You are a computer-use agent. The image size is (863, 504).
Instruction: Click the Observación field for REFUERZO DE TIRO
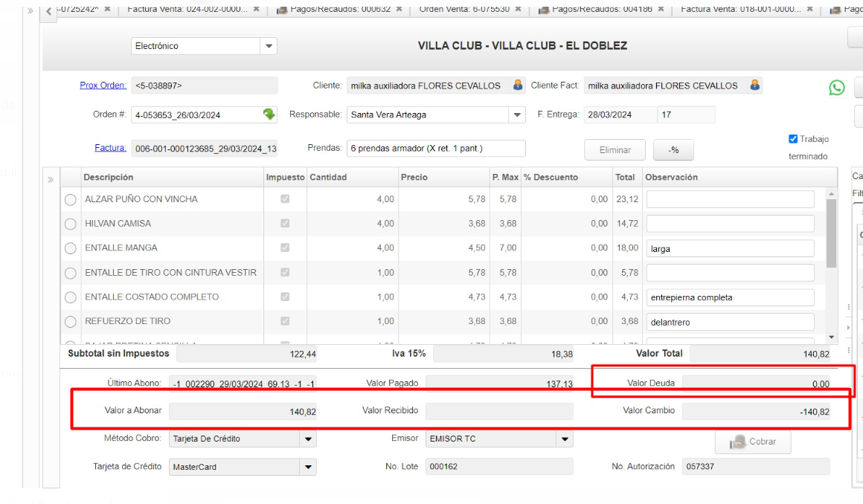click(730, 322)
